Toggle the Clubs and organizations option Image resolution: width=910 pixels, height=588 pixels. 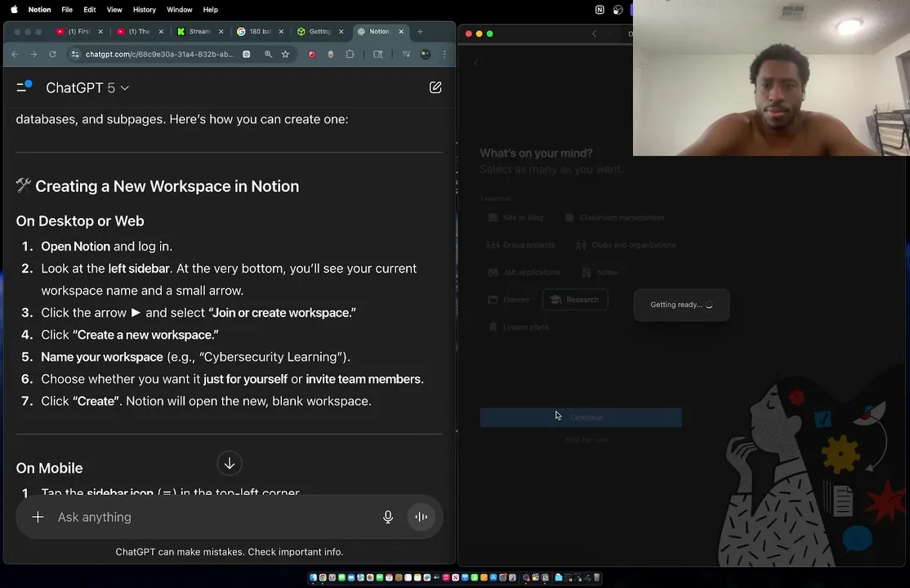tap(626, 245)
